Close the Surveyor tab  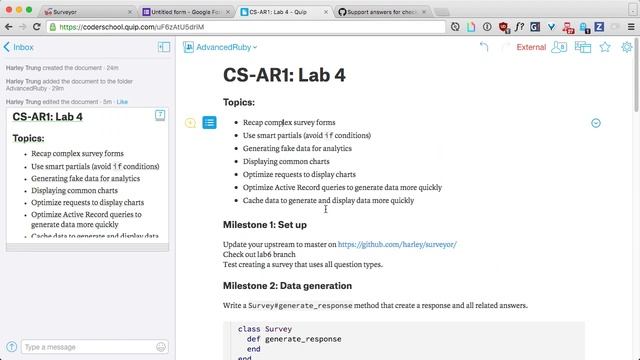pyautogui.click(x=130, y=12)
